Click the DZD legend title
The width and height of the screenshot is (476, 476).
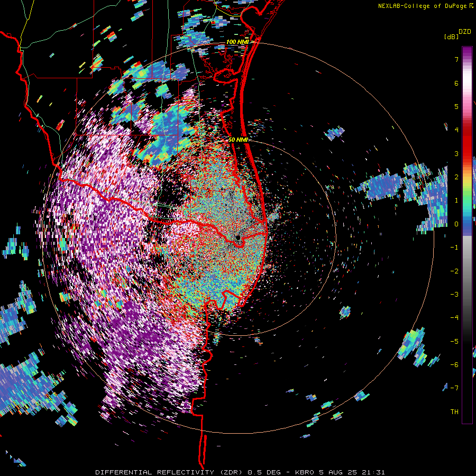click(465, 32)
